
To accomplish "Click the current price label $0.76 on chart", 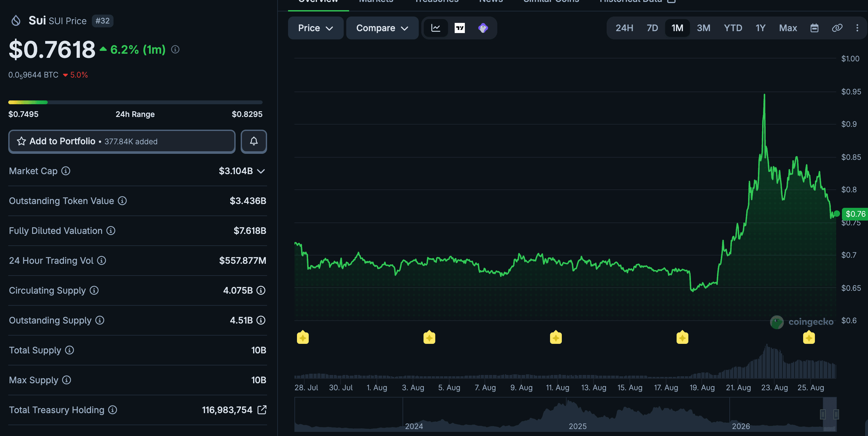I will point(855,214).
